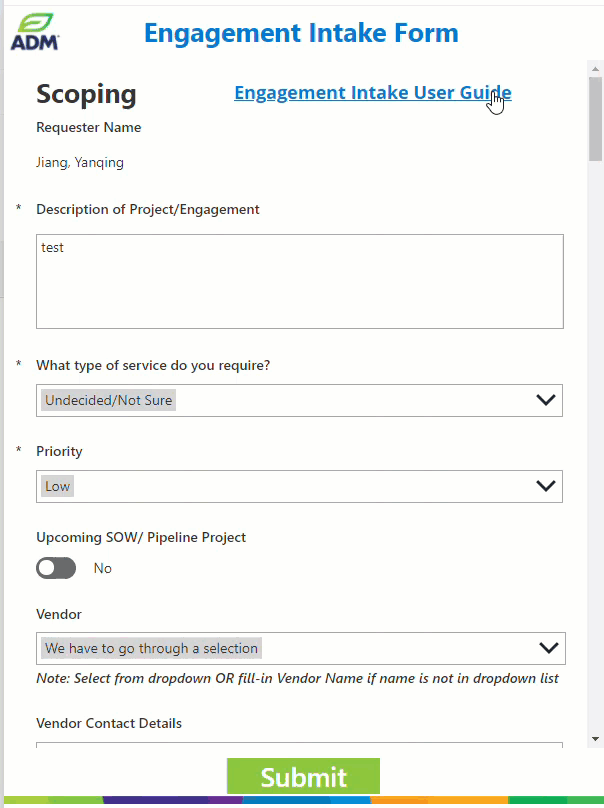Click the Engagement Intake Form title
This screenshot has width=604, height=808.
[x=301, y=33]
